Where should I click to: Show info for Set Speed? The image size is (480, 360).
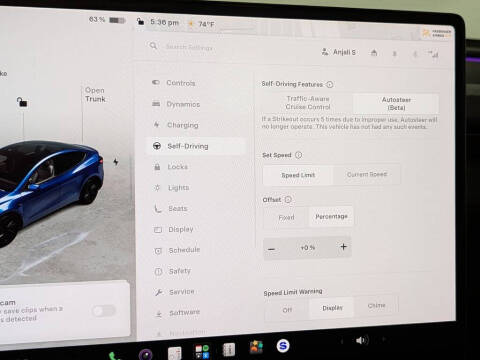pyautogui.click(x=299, y=155)
